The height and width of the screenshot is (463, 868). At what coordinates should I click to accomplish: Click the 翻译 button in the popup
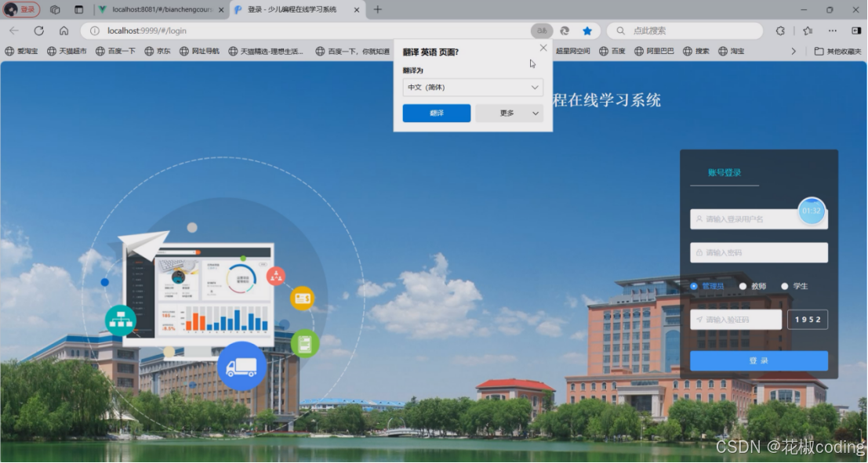(x=436, y=113)
